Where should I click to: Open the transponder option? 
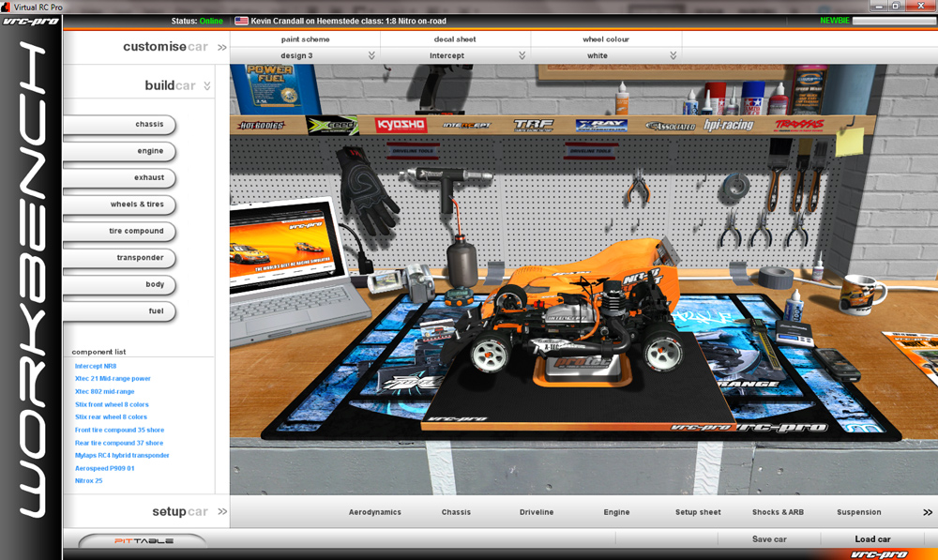(x=120, y=257)
